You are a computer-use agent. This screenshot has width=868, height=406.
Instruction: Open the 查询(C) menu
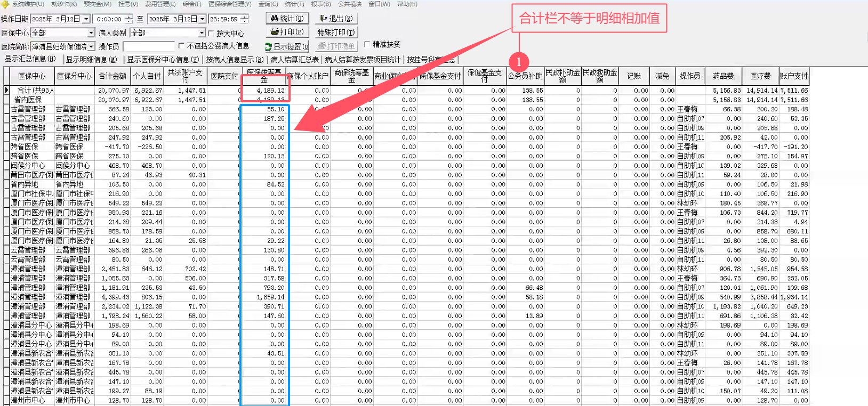point(268,4)
